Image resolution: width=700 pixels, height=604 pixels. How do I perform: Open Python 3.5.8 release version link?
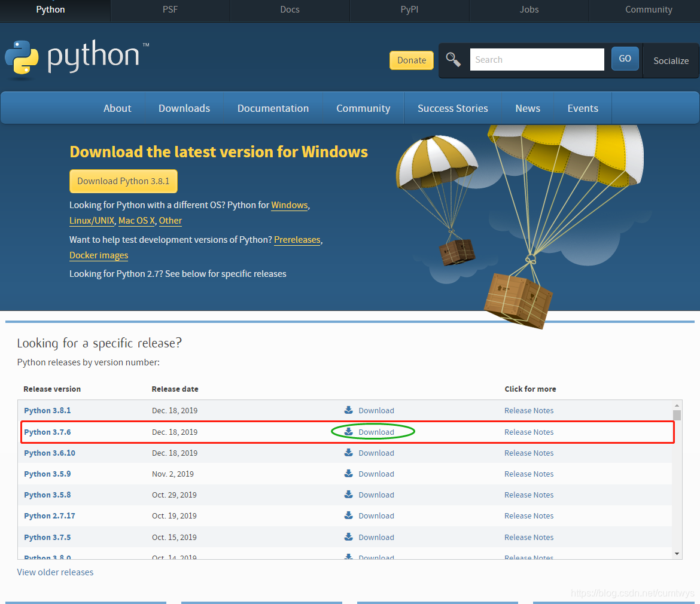(47, 495)
